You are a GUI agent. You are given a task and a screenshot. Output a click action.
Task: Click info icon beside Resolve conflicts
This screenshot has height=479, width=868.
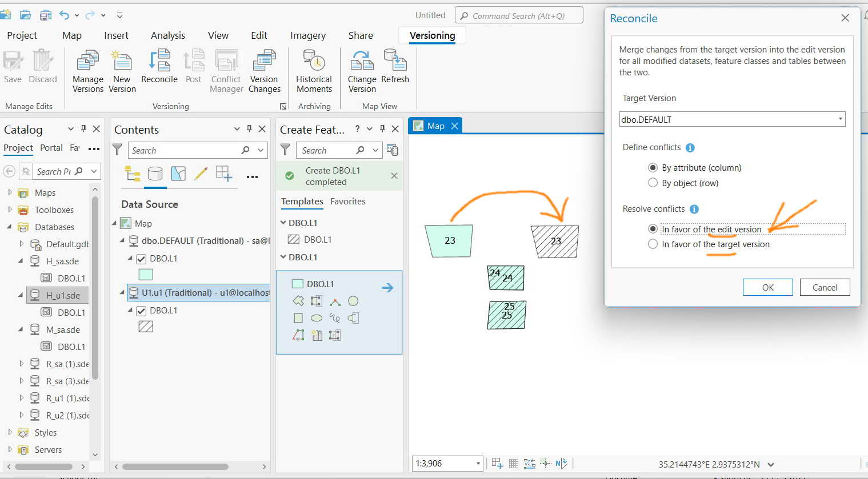[x=694, y=210]
